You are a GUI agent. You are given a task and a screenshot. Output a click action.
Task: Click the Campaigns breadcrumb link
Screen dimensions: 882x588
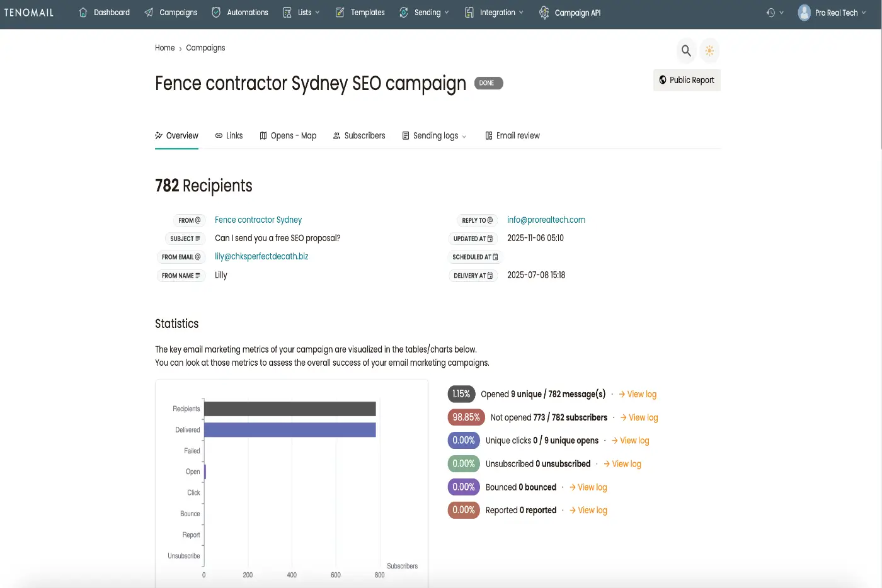[x=205, y=48]
